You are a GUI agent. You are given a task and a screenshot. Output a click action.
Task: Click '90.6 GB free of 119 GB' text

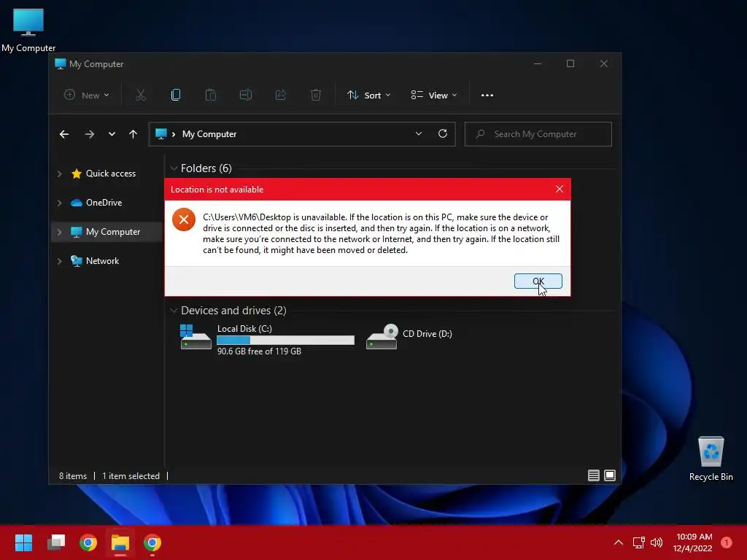point(259,351)
